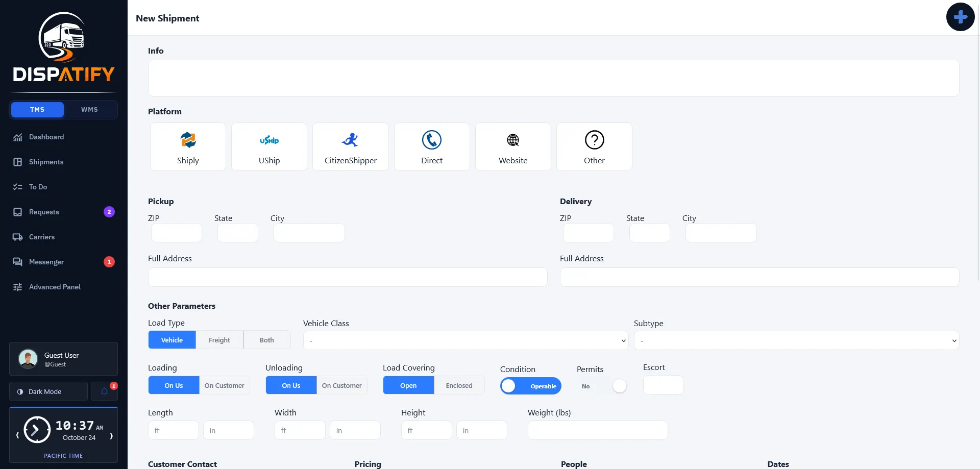Switch to the WMS tab
The height and width of the screenshot is (469, 980).
click(x=89, y=110)
